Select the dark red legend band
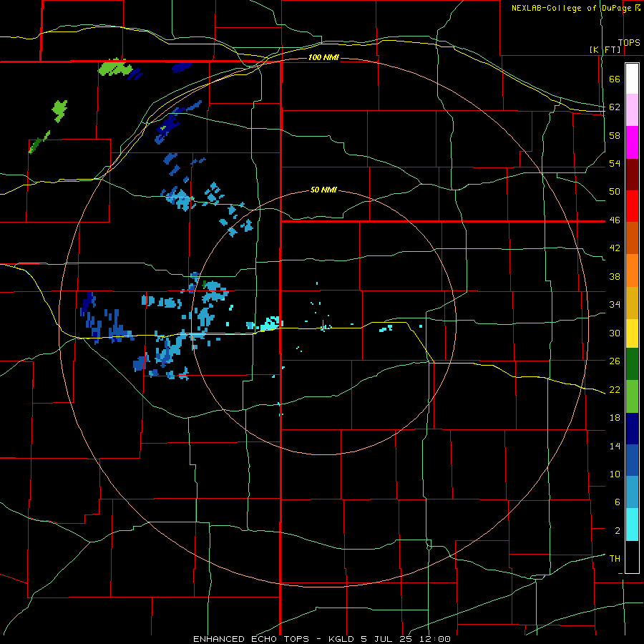The image size is (644, 644). (632, 175)
